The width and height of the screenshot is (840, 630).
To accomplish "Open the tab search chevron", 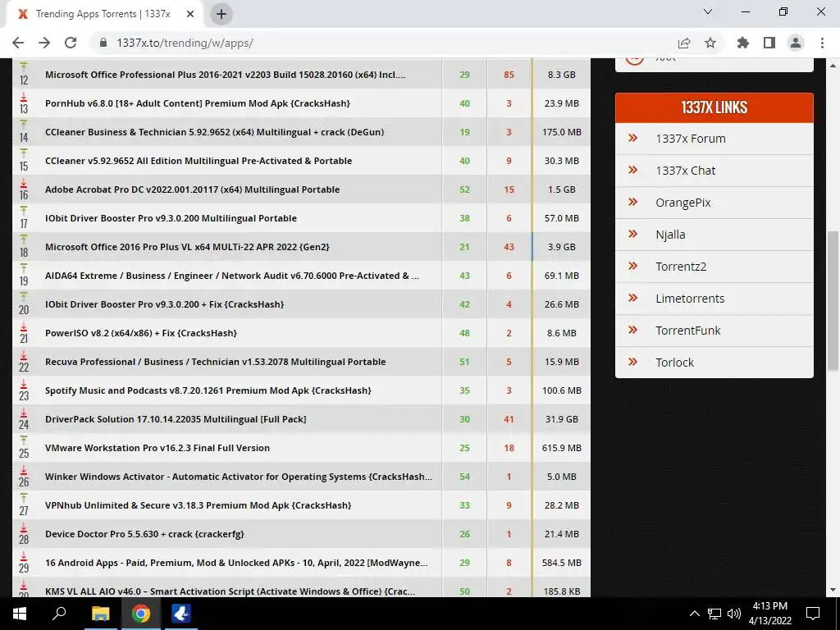I will tap(708, 11).
